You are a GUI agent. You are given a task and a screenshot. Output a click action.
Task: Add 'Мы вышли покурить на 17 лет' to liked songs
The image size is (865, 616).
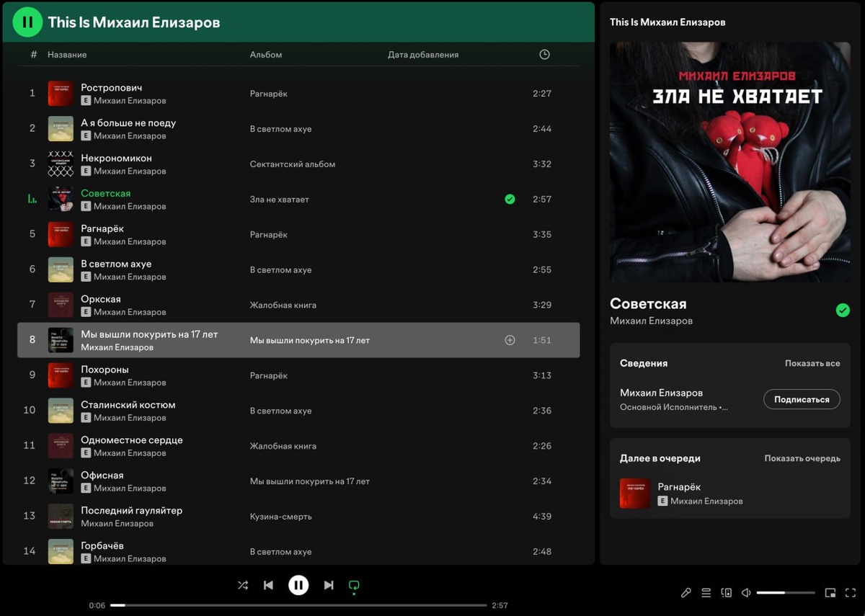pos(510,340)
